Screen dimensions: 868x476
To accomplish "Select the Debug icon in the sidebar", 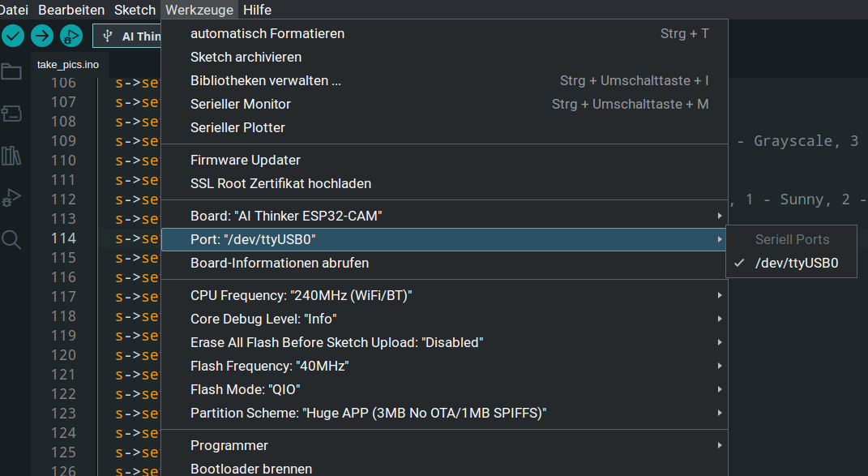I will (11, 198).
